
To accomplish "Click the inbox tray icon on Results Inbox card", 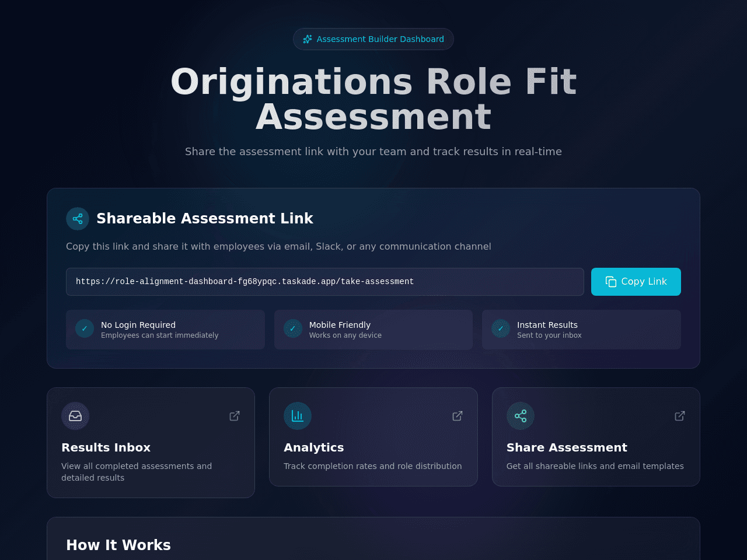I will click(75, 416).
